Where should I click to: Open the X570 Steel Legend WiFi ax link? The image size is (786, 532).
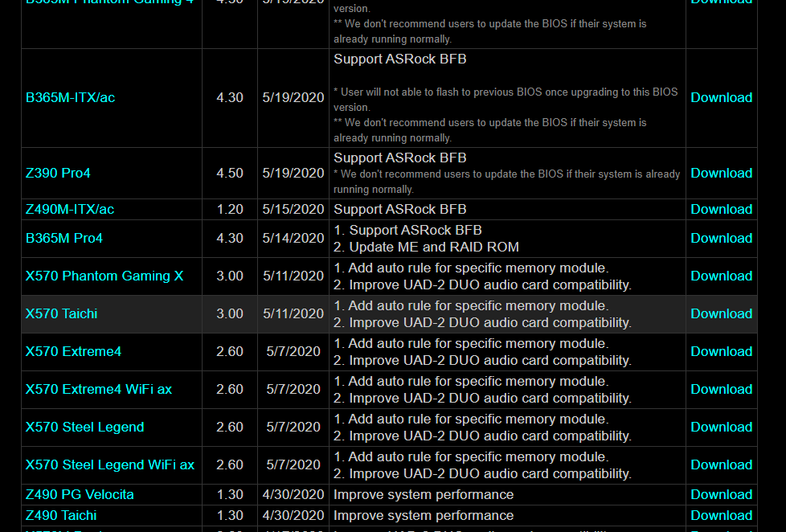[x=110, y=464]
